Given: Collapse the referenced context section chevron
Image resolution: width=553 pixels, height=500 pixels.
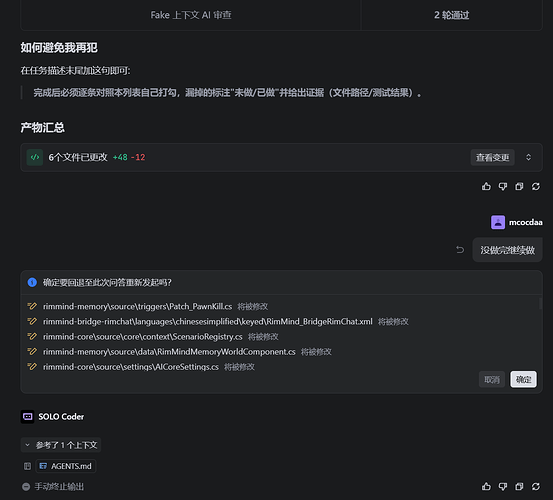Looking at the screenshot, I should pos(28,445).
